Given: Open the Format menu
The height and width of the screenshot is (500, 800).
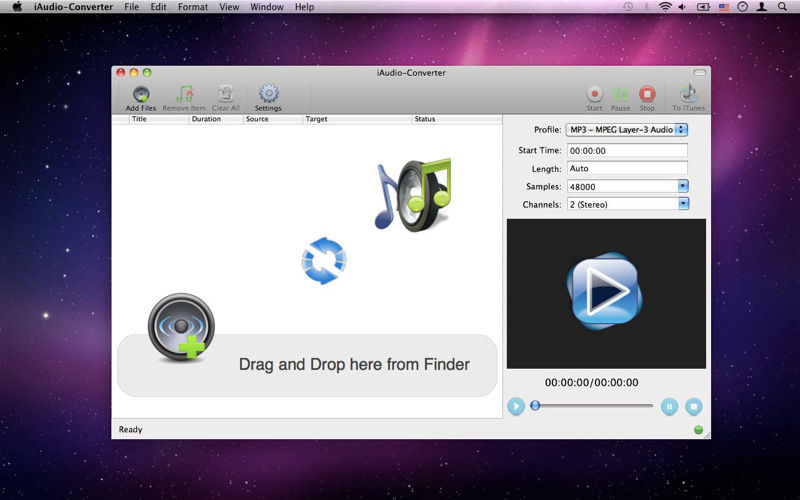Looking at the screenshot, I should pyautogui.click(x=193, y=7).
